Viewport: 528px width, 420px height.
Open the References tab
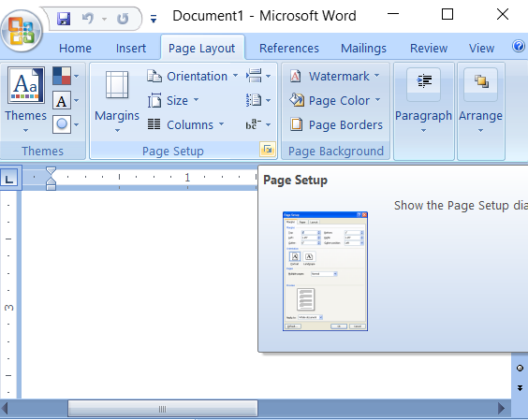pos(289,48)
